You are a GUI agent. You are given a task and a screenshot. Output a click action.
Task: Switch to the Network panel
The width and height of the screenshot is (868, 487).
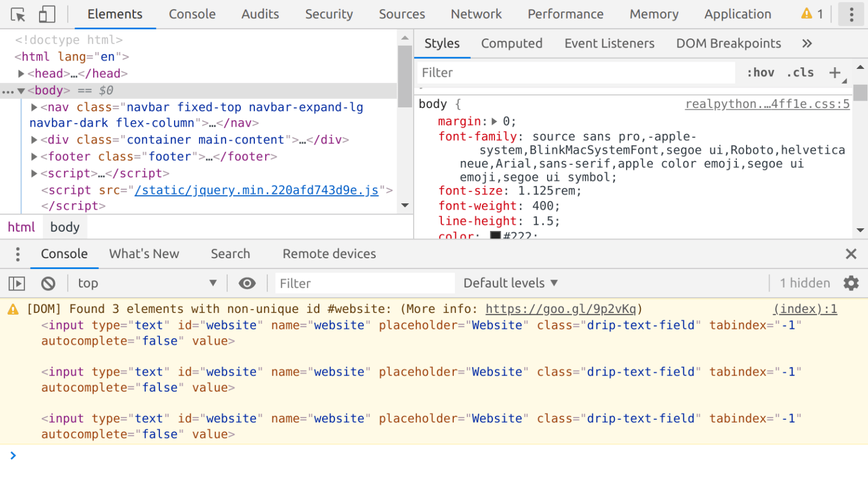(476, 14)
